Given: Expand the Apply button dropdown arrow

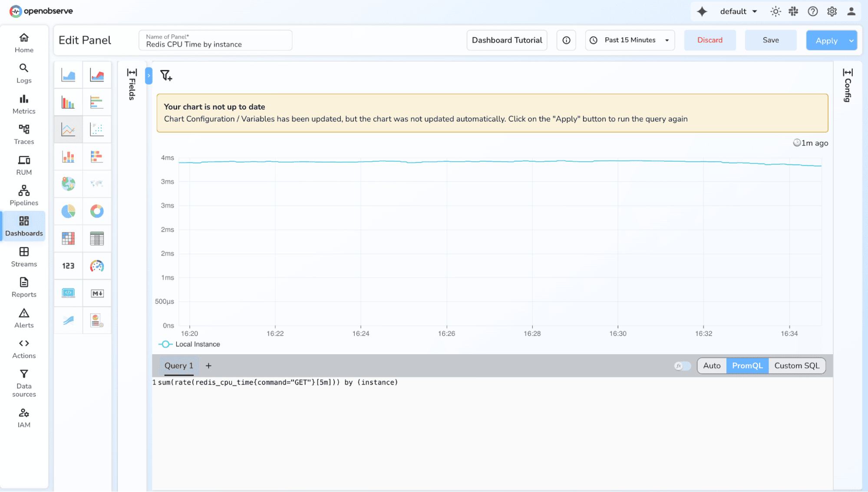Looking at the screenshot, I should click(x=851, y=40).
